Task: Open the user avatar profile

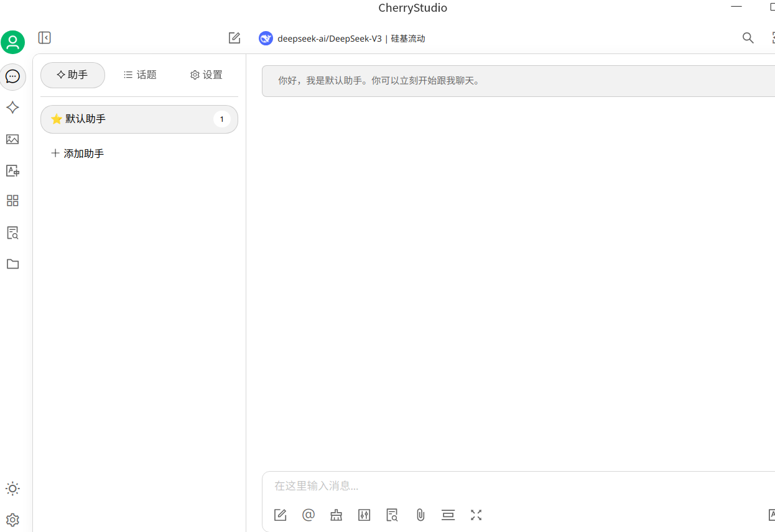Action: [12, 42]
